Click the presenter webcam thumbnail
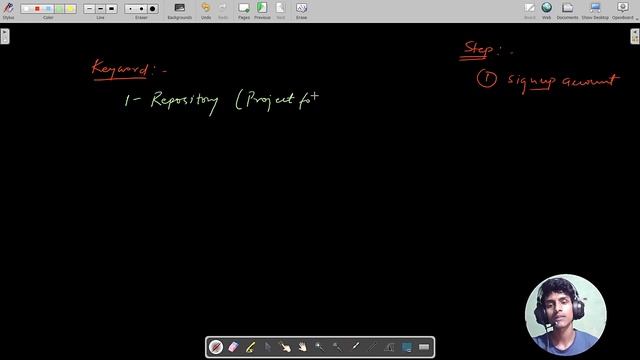Screen dimensions: 640x360 [566, 315]
